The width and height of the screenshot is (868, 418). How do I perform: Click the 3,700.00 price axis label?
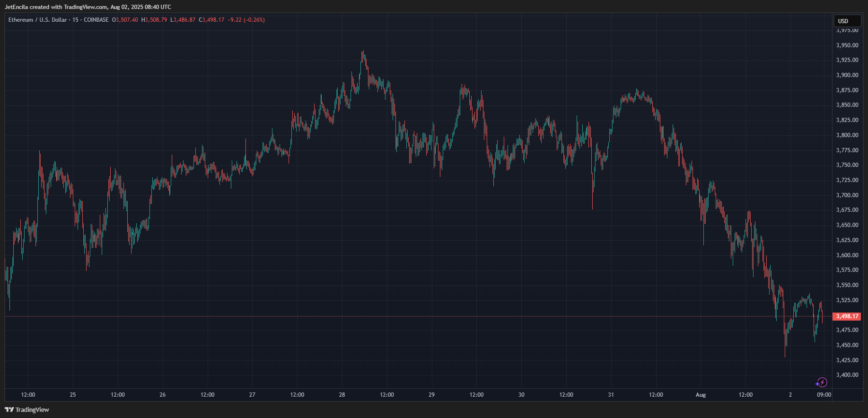tap(847, 195)
